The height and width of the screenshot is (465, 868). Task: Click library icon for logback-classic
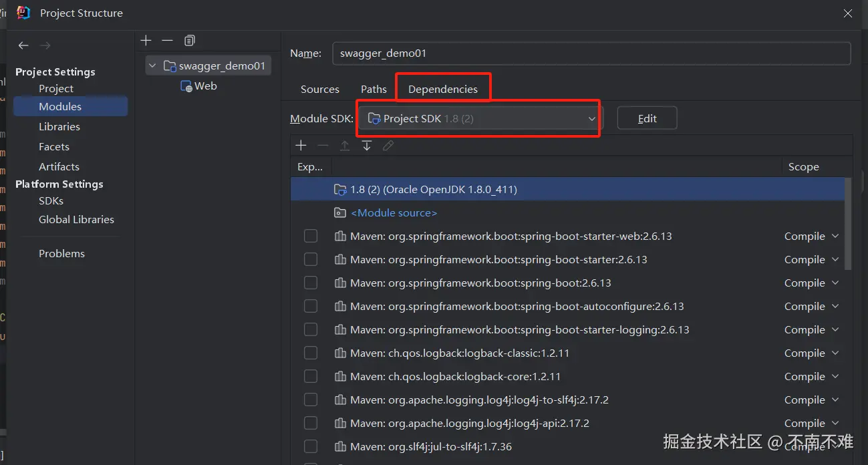coord(340,353)
